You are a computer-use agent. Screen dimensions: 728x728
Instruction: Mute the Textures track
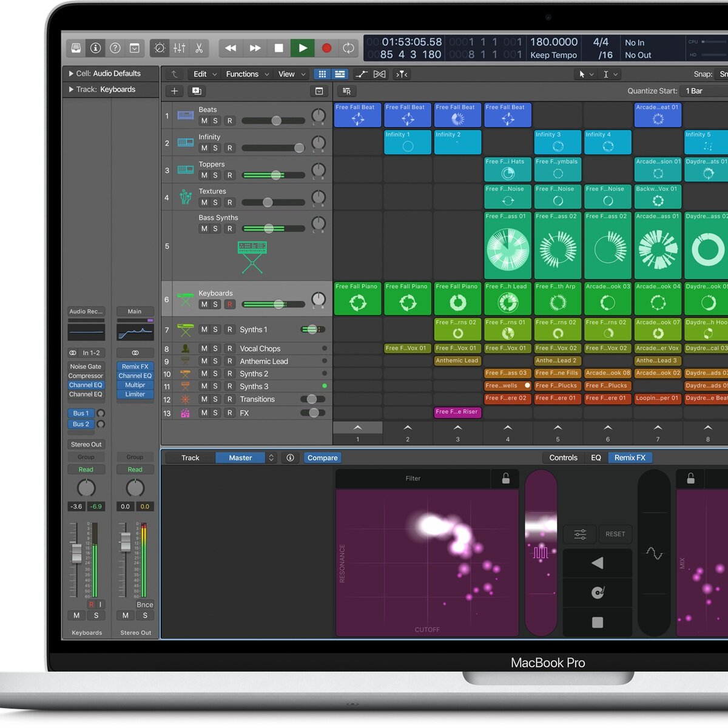tap(204, 203)
